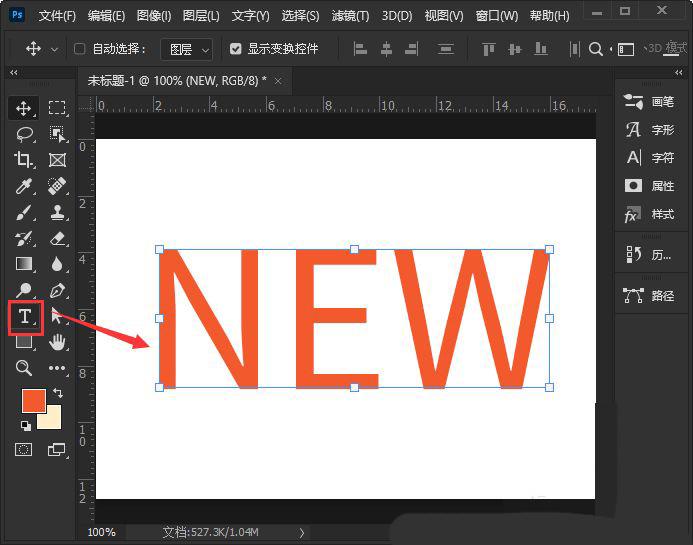The width and height of the screenshot is (693, 545).
Task: Choose the Crop tool
Action: (x=23, y=160)
